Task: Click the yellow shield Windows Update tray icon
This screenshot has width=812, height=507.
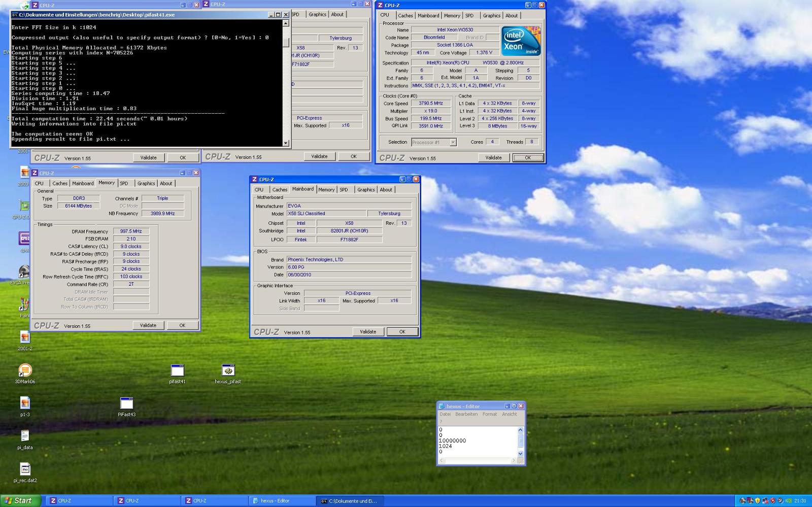Action: tap(758, 500)
